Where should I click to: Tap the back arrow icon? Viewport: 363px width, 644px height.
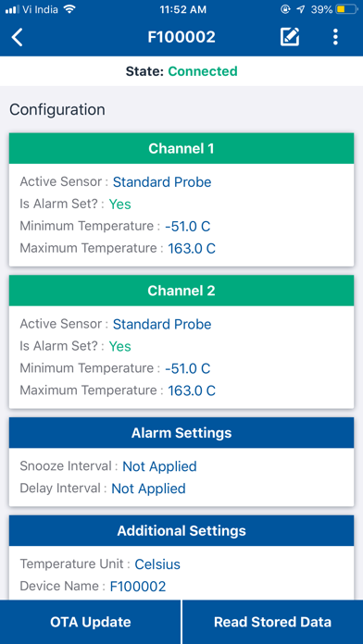(x=18, y=37)
